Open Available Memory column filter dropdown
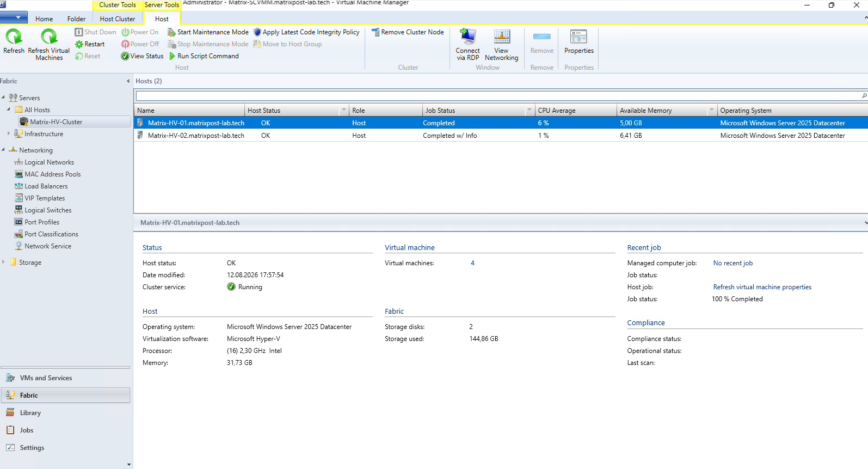Screen dimensions: 868x469 [x=711, y=111]
